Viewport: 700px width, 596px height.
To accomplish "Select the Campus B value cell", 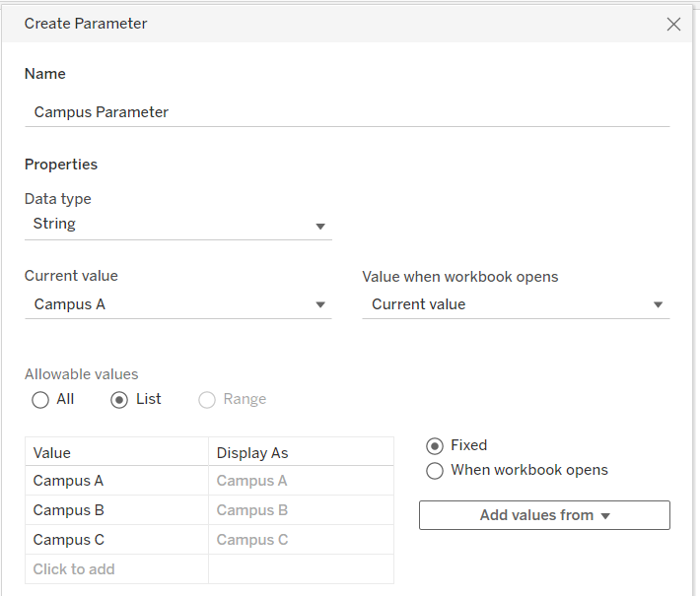I will pyautogui.click(x=117, y=510).
